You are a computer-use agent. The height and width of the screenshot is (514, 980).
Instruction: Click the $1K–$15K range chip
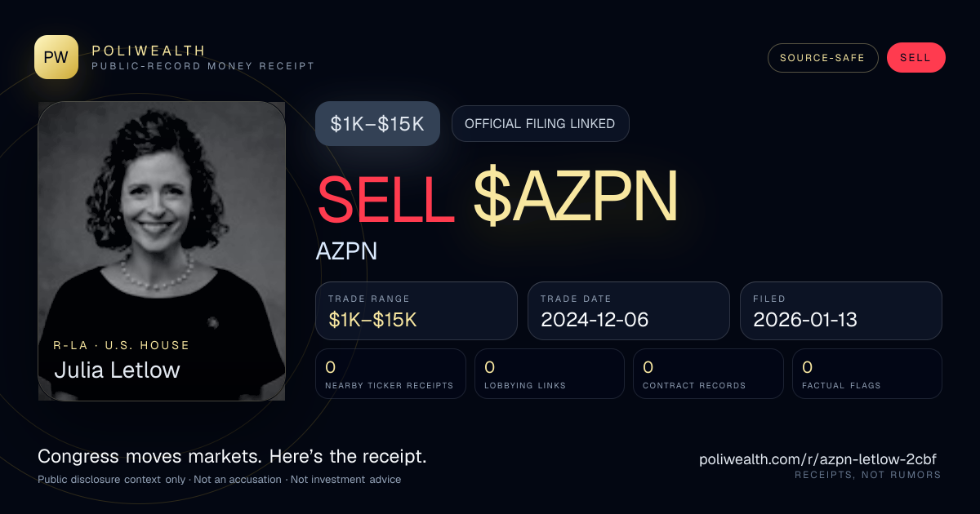tap(377, 124)
